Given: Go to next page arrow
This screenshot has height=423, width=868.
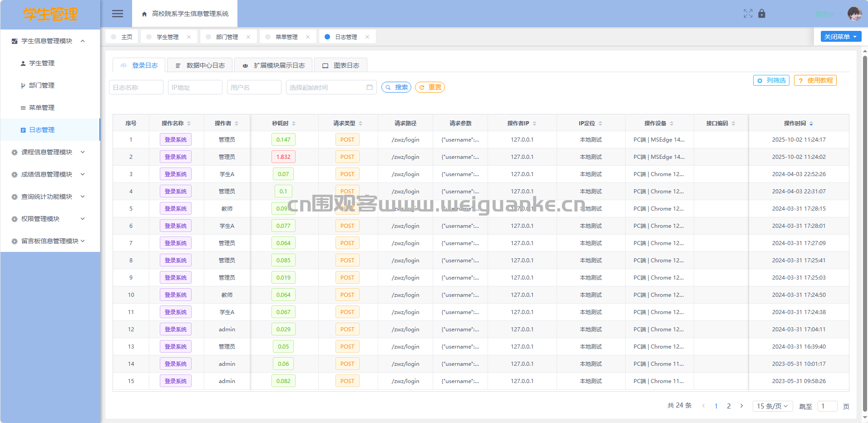Looking at the screenshot, I should pos(742,406).
